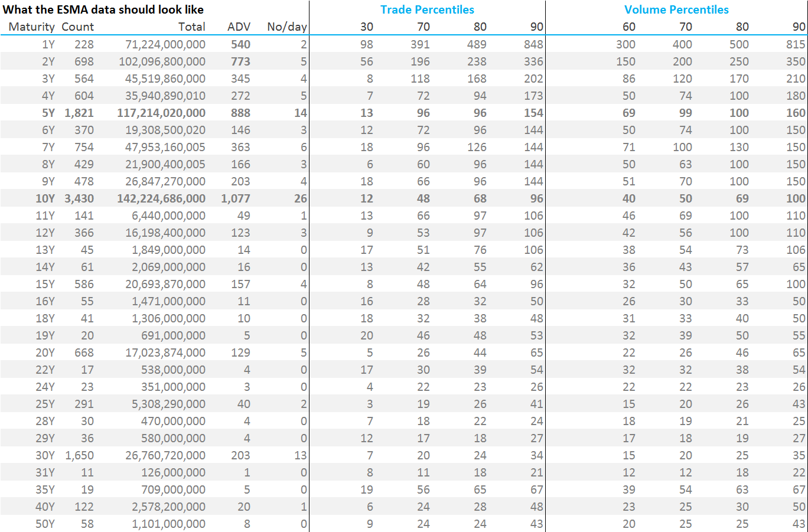Click the 'Count' column header
The width and height of the screenshot is (808, 532).
click(77, 27)
